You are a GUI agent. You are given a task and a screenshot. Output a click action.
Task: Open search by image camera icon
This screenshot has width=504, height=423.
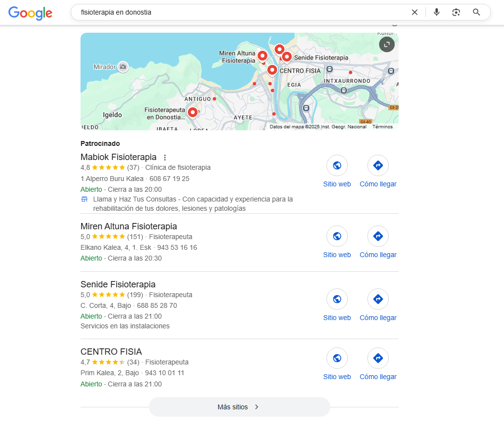tap(456, 12)
